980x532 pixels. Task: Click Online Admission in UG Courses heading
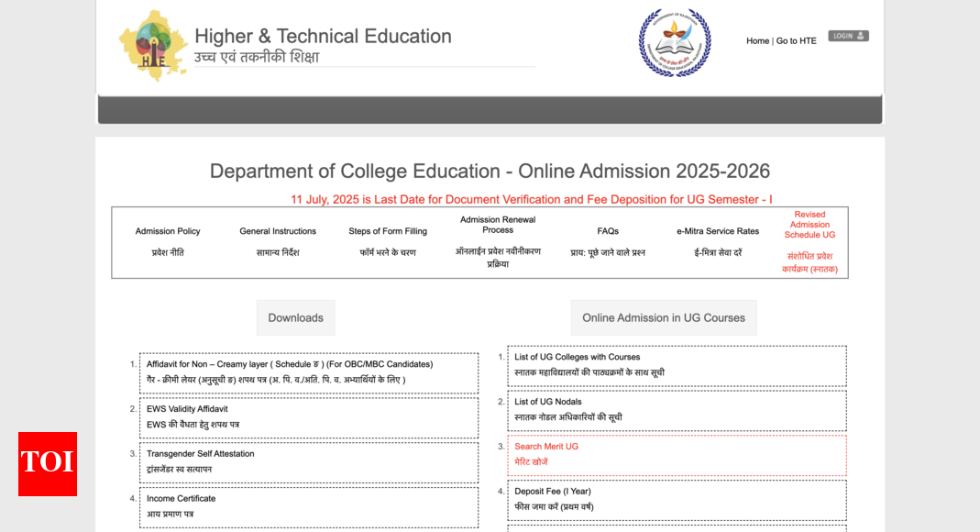coord(663,317)
